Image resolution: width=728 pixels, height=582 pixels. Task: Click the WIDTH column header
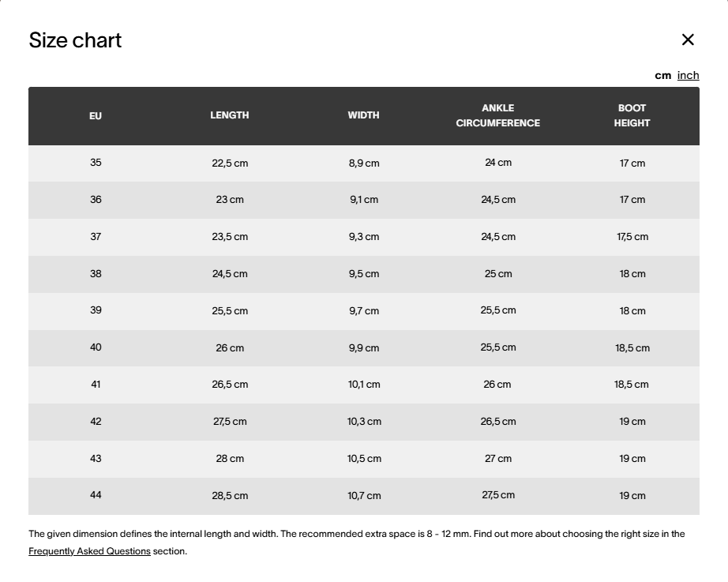[x=363, y=115]
